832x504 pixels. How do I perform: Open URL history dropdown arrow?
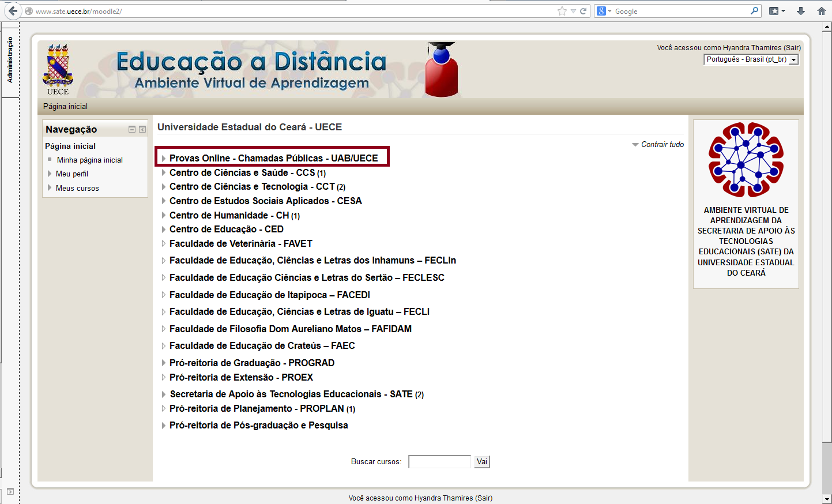coord(573,11)
